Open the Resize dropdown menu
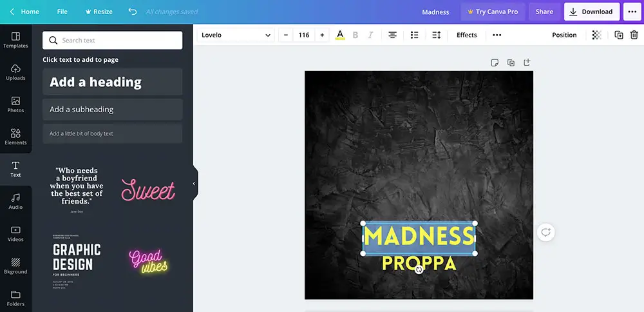 99,12
